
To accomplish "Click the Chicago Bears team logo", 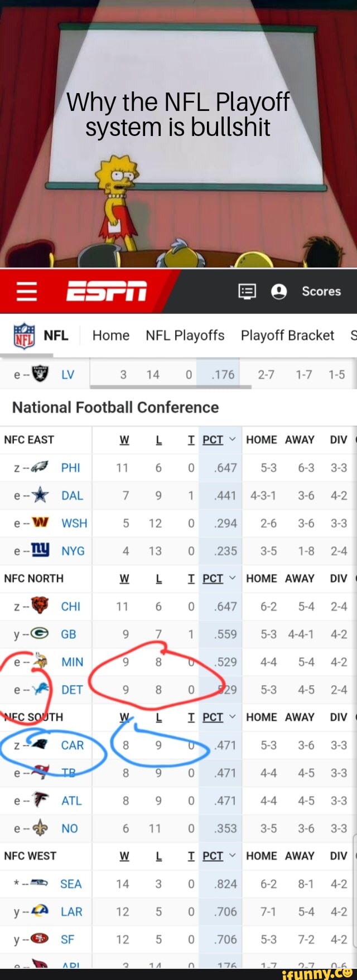I will click(x=40, y=605).
